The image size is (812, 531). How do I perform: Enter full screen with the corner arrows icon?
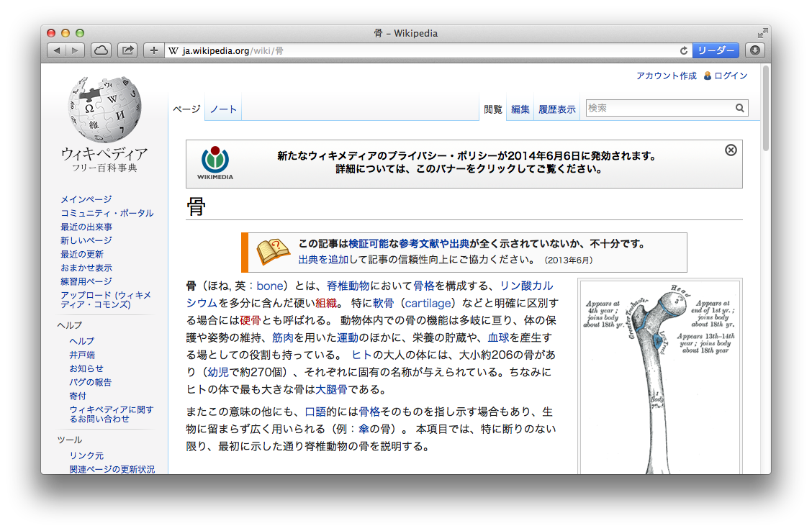[x=762, y=33]
